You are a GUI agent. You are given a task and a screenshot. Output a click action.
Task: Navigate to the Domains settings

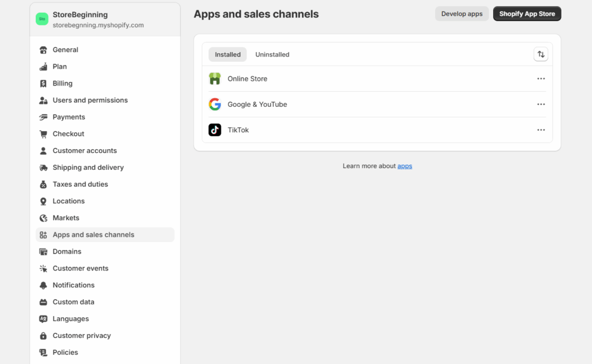coord(67,251)
